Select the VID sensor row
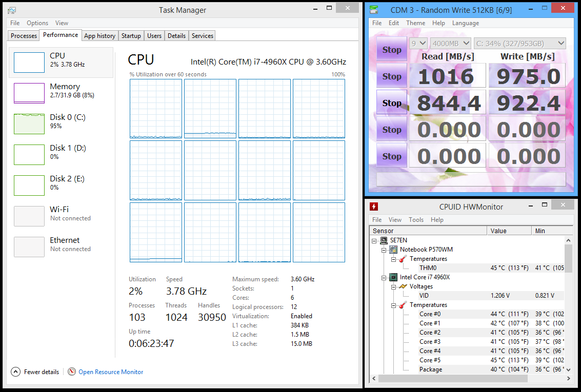Viewport: 581px width, 392px height. 492,295
